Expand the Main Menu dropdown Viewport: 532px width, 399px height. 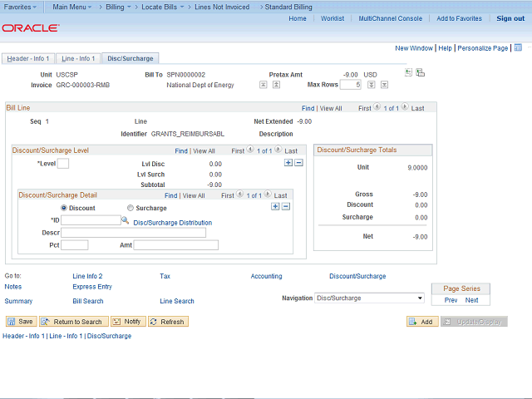pos(72,6)
